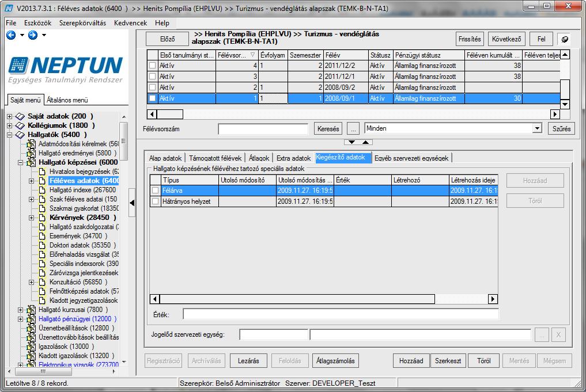586x392 pixels.
Task: Click the Szerkeszt button
Action: coord(448,361)
